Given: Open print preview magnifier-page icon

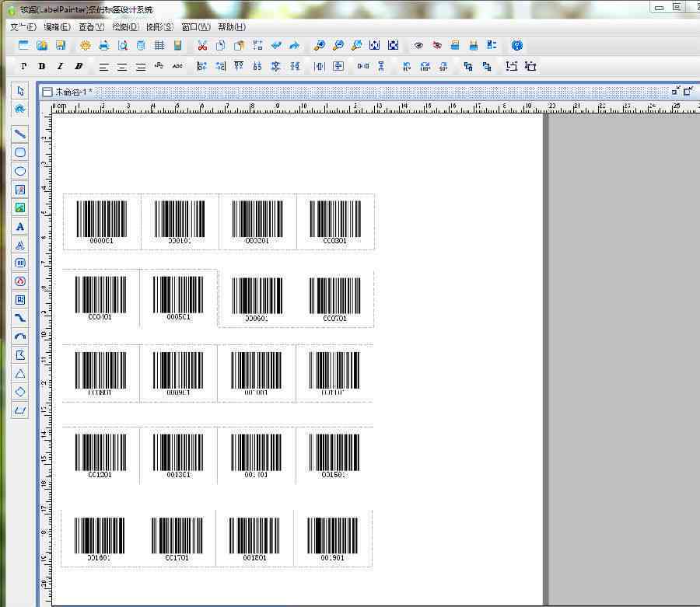Looking at the screenshot, I should click(x=123, y=45).
